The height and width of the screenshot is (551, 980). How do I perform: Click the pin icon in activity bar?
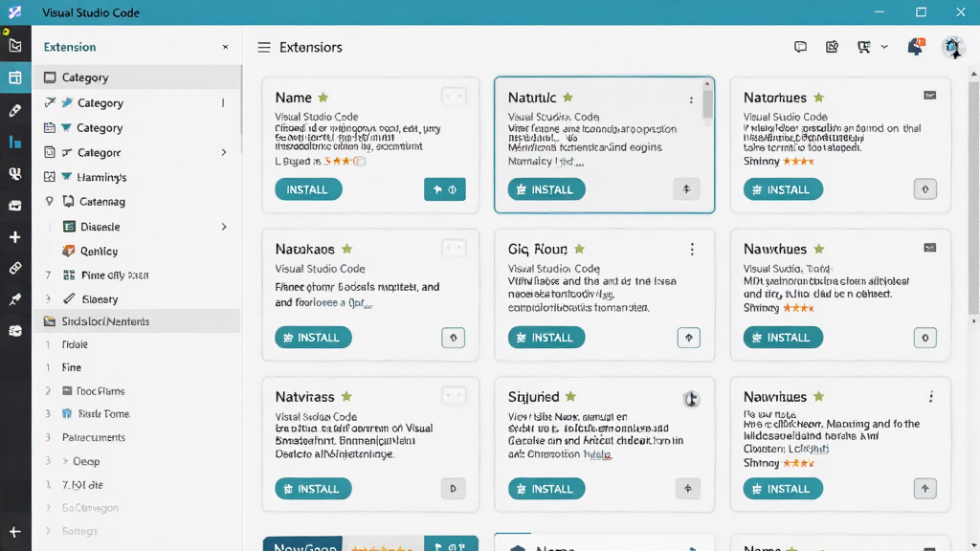15,299
